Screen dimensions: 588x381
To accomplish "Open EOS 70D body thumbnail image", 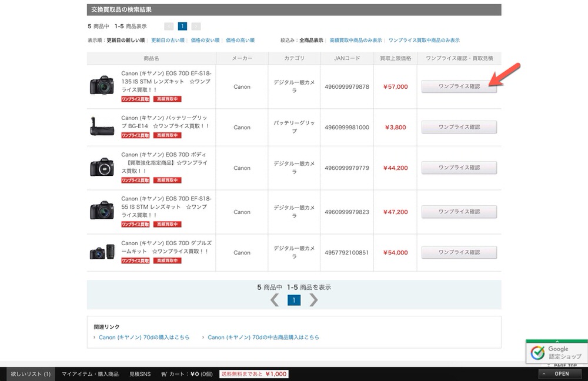I will [x=102, y=167].
